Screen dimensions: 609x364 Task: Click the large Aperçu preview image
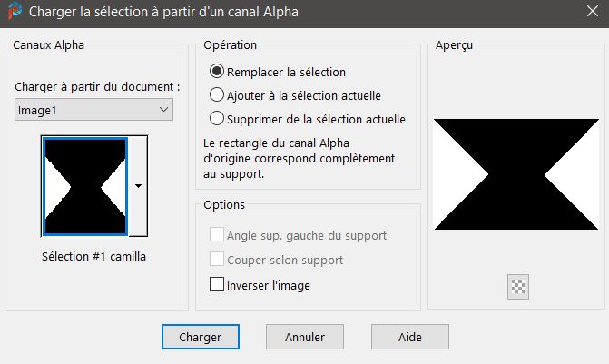(x=516, y=172)
